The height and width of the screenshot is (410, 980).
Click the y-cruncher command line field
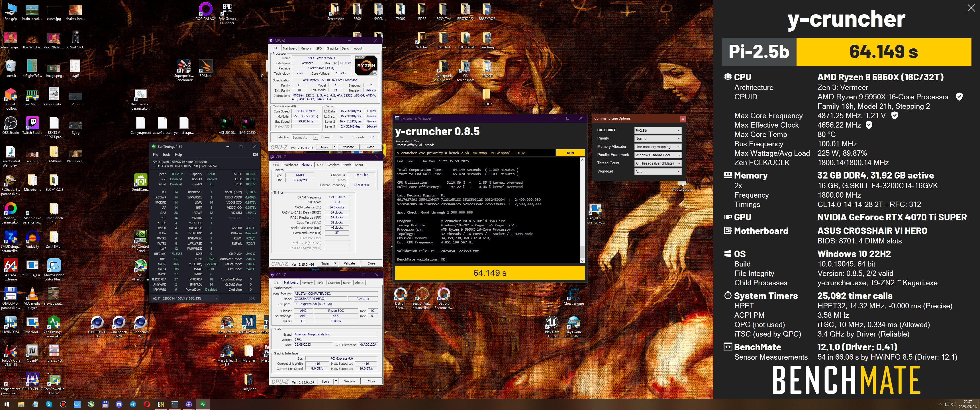[475, 153]
